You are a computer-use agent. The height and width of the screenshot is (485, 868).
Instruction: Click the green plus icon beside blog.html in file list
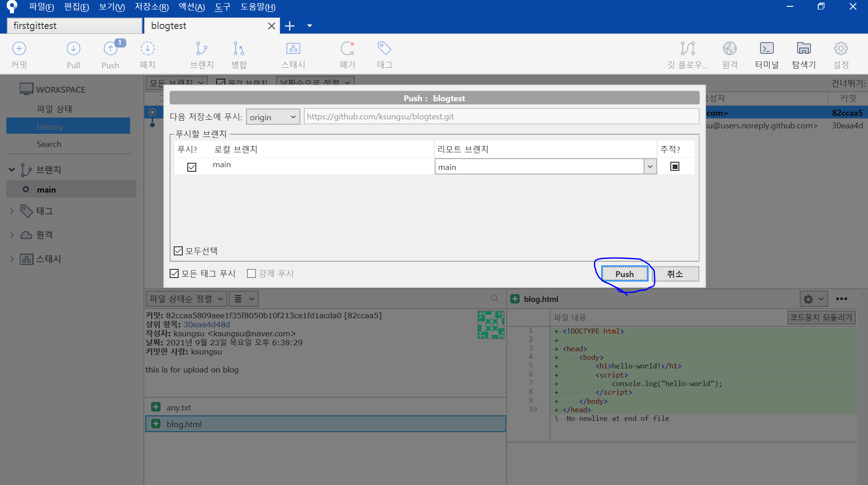pyautogui.click(x=156, y=424)
